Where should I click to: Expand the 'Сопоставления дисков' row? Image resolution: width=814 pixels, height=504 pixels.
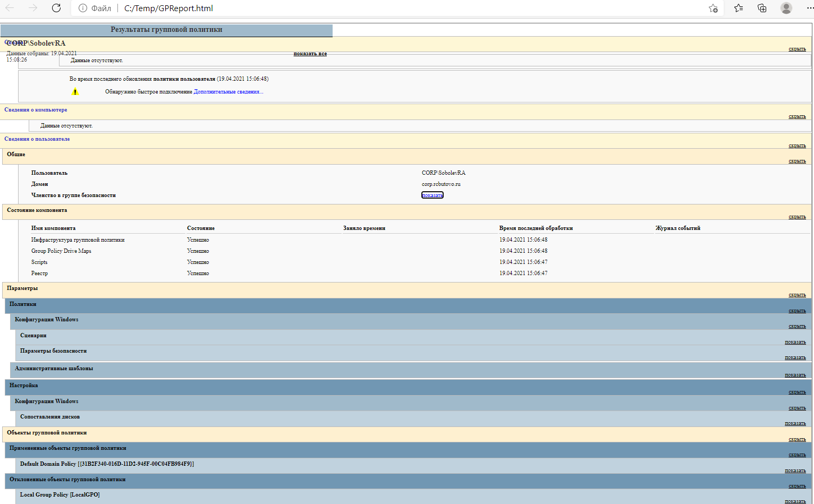pos(795,423)
